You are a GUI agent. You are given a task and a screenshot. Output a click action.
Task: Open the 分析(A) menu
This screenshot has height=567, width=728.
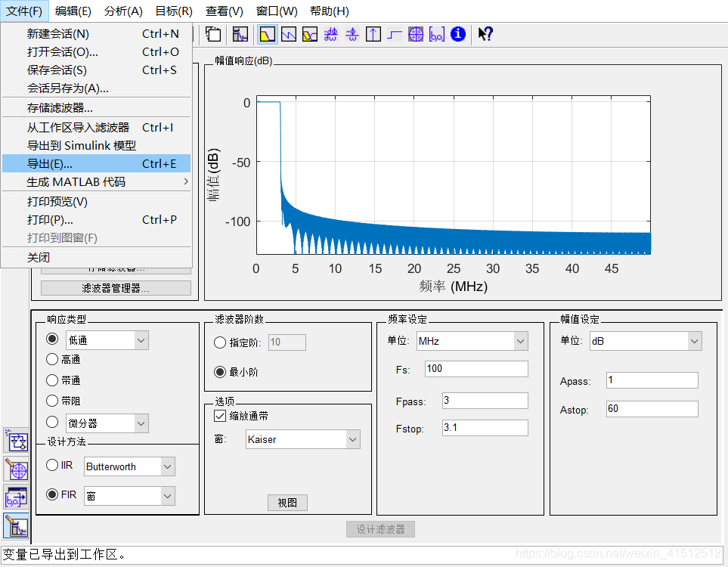(123, 11)
